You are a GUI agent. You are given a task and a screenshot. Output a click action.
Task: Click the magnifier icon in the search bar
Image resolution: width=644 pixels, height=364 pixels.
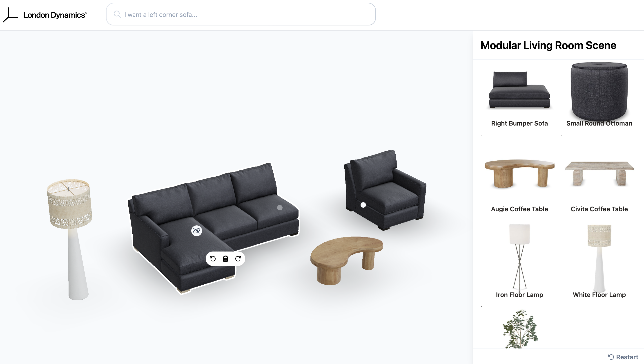pos(117,14)
